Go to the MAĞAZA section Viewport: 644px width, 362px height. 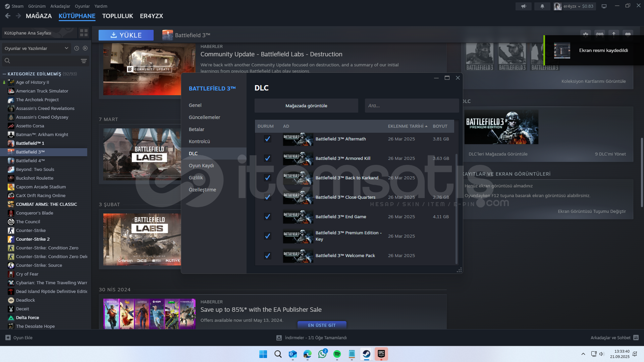click(x=39, y=16)
